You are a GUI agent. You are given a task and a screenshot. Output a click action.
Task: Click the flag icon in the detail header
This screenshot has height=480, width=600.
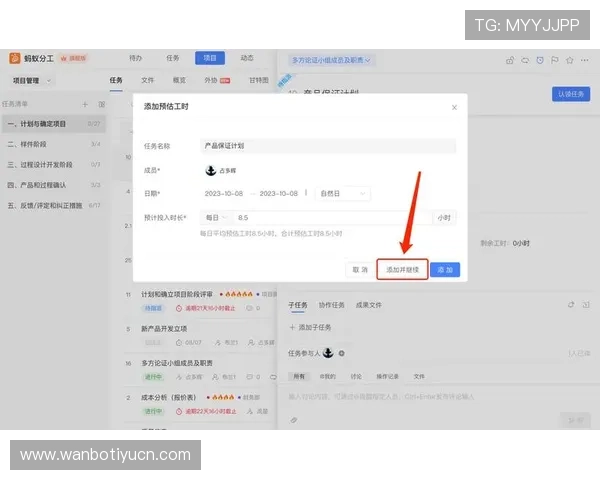554,60
